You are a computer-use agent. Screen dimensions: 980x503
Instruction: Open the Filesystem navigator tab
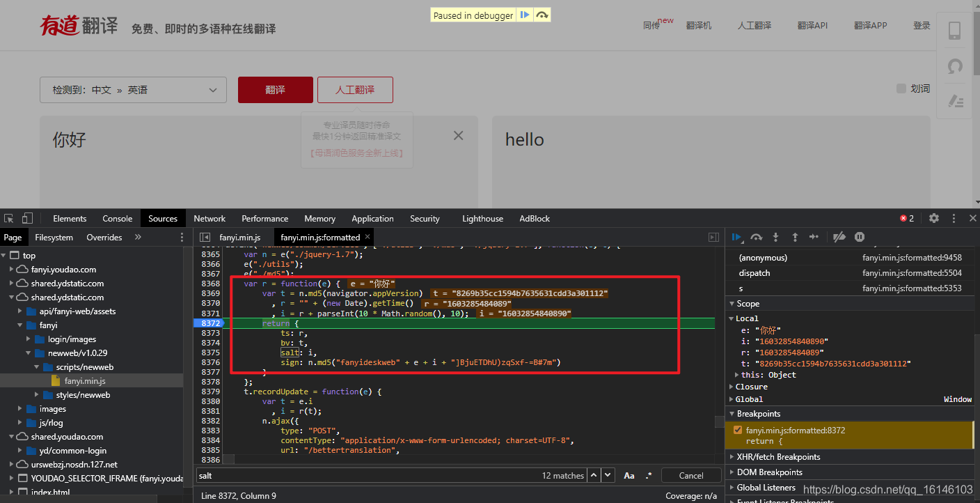click(54, 238)
